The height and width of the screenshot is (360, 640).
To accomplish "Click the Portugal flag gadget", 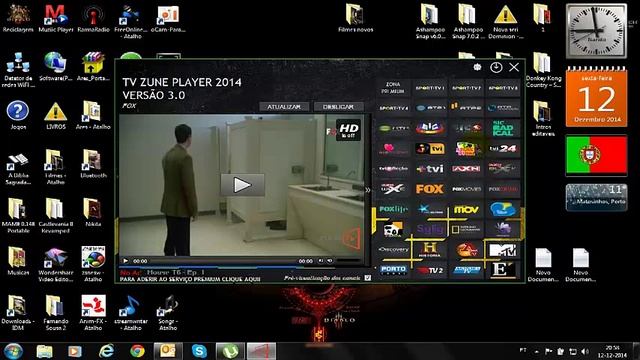I will [596, 155].
